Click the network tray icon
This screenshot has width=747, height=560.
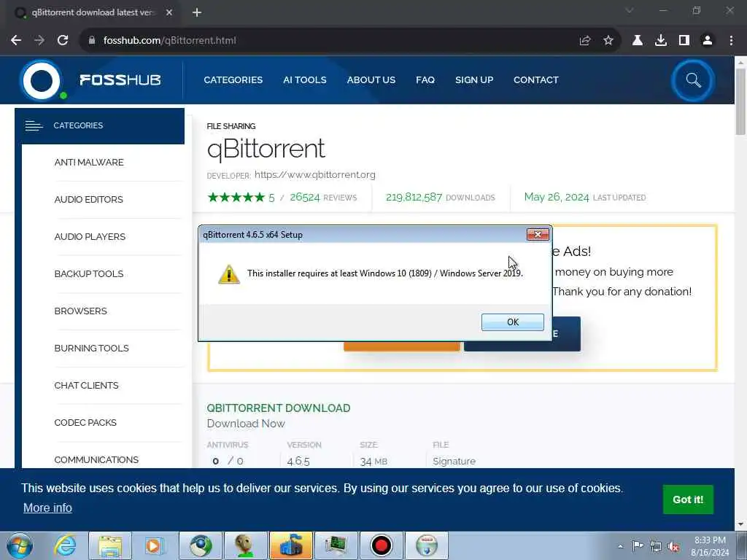pyautogui.click(x=656, y=546)
